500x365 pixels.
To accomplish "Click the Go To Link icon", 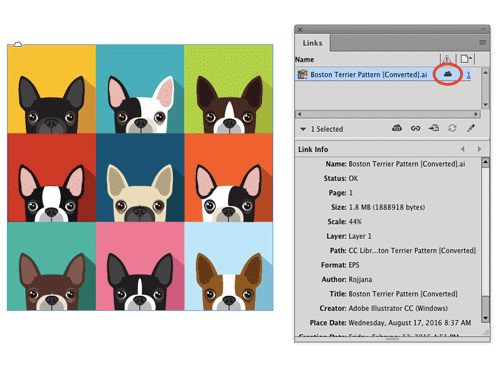I will 434,128.
